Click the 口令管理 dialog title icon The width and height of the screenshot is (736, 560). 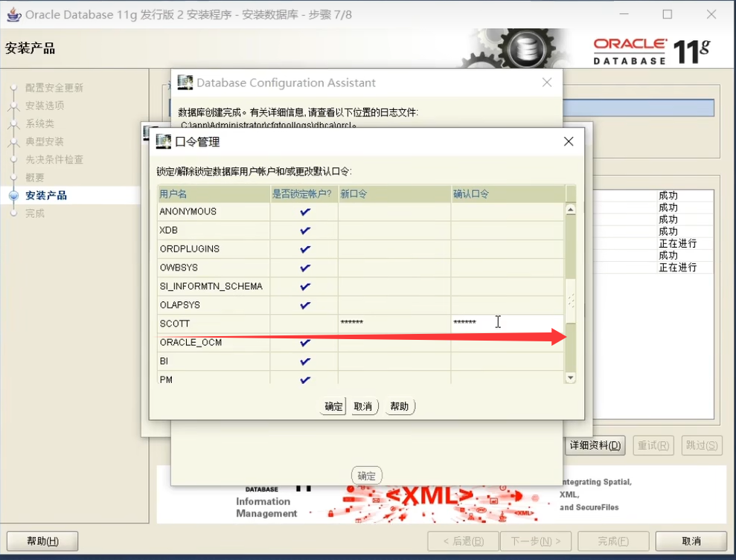tap(163, 141)
